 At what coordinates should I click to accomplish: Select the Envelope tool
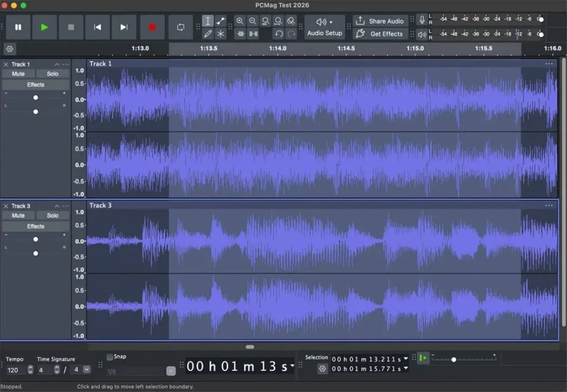coord(220,21)
